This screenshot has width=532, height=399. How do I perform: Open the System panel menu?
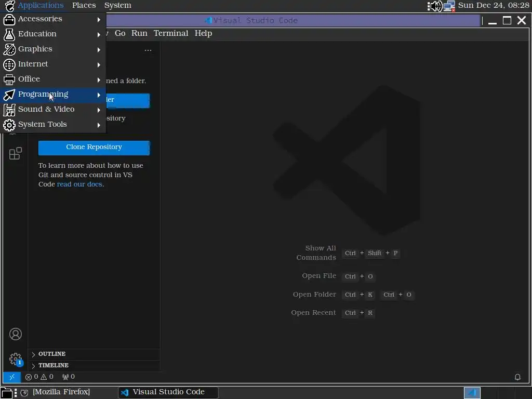click(117, 5)
